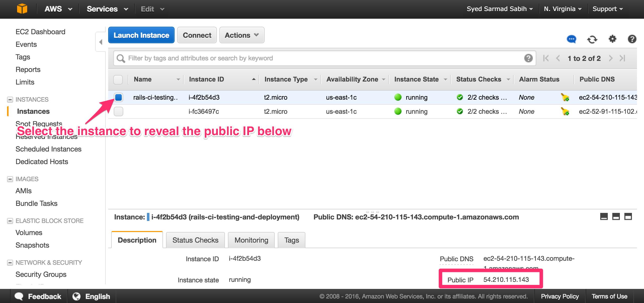The height and width of the screenshot is (303, 644).
Task: Collapse the INSTANCES sidebar section
Action: [x=10, y=100]
